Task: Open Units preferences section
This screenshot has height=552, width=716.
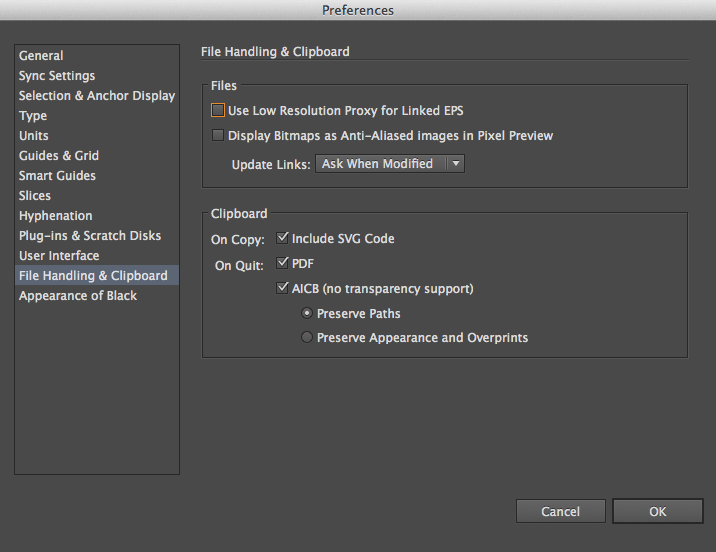Action: (34, 136)
